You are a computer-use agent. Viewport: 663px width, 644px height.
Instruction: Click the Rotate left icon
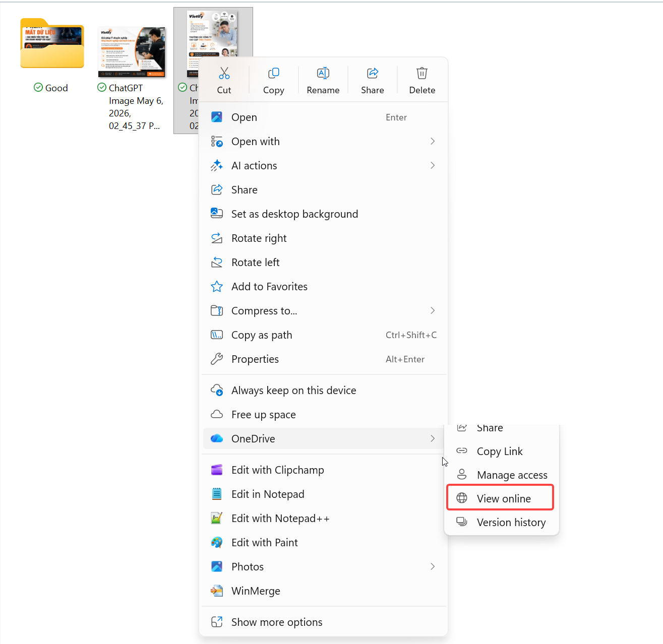click(x=217, y=262)
